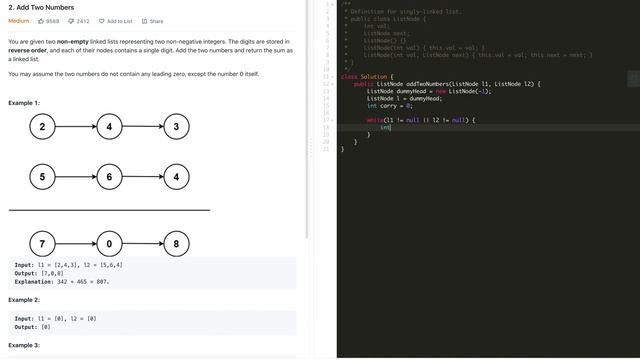The width and height of the screenshot is (640, 360).
Task: Click node 7 in the result list
Action: pyautogui.click(x=42, y=244)
